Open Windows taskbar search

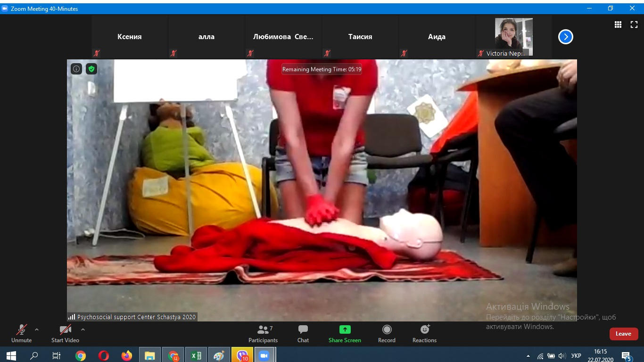pyautogui.click(x=34, y=355)
